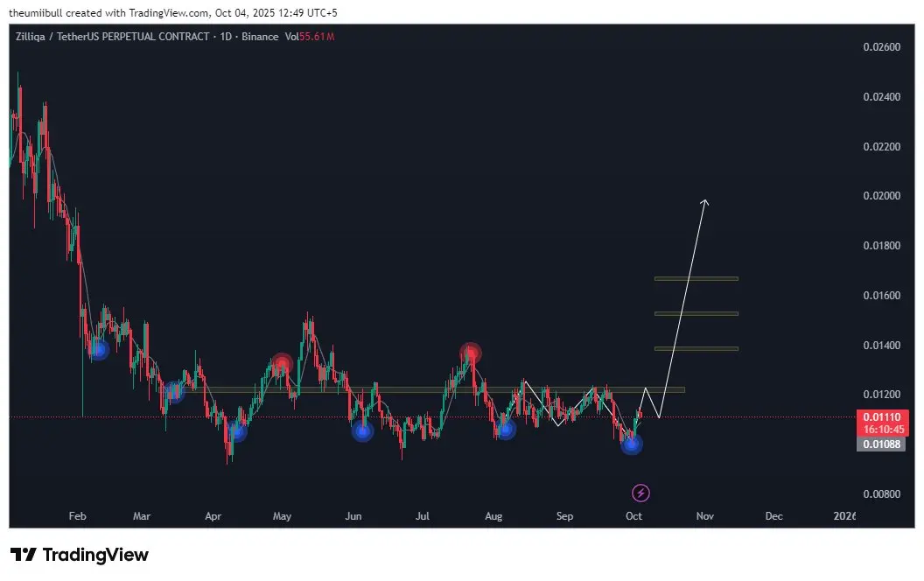The height and width of the screenshot is (581, 924).
Task: Click the blue circle marker in early February
Action: coord(99,350)
